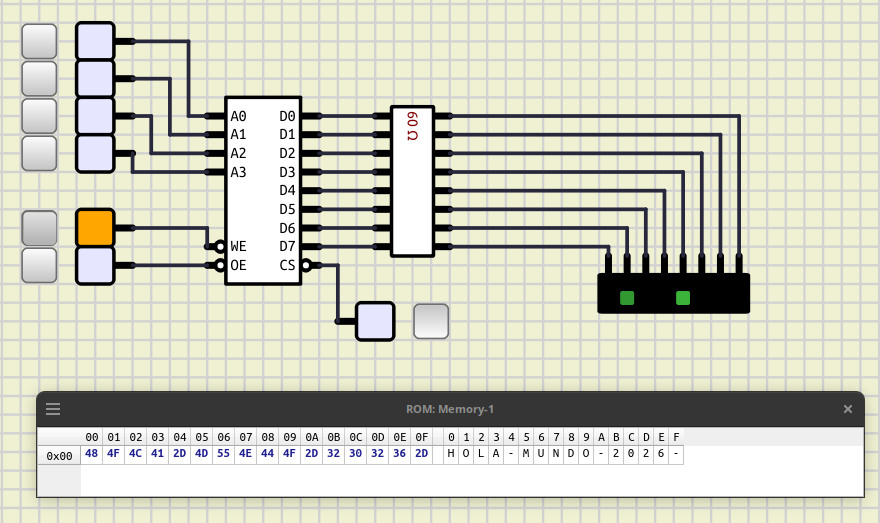Select the top A0 logic block
Image resolution: width=880 pixels, height=523 pixels.
pyautogui.click(x=95, y=42)
